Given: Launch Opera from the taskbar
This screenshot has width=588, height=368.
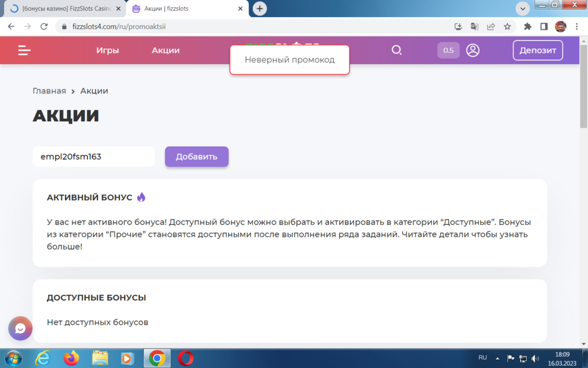Looking at the screenshot, I should pos(186,358).
